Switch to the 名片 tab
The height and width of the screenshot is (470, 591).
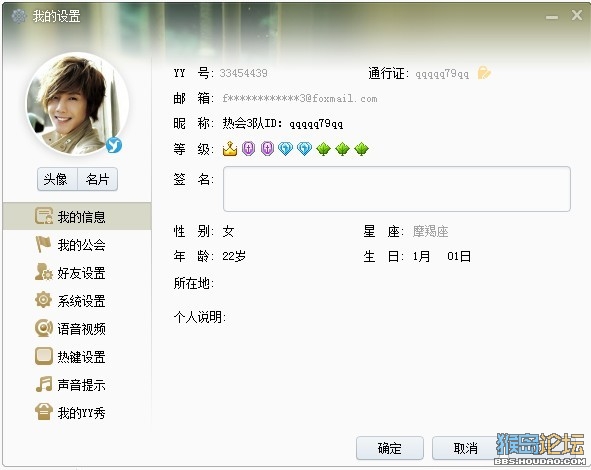tap(98, 179)
